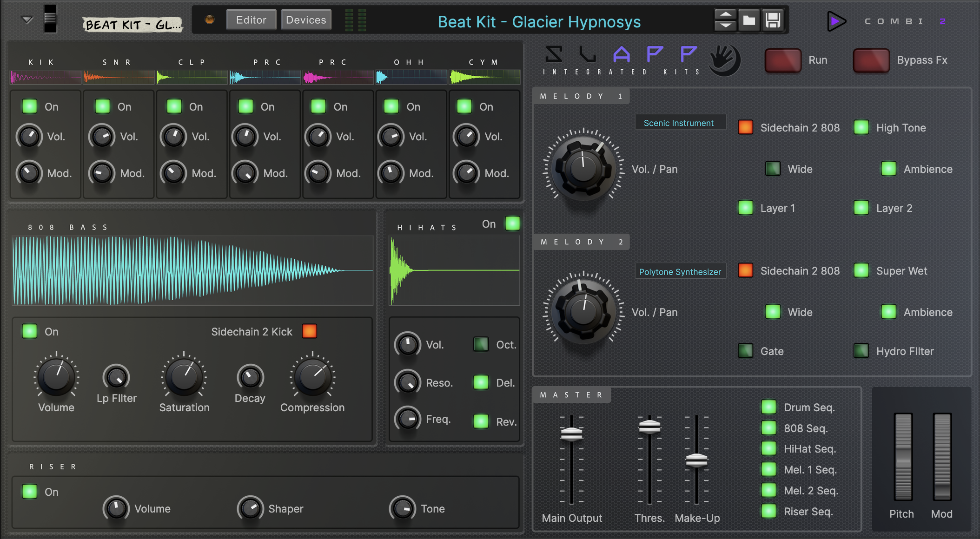This screenshot has width=980, height=539.
Task: Click the Riser Shaper knob
Action: click(x=250, y=508)
